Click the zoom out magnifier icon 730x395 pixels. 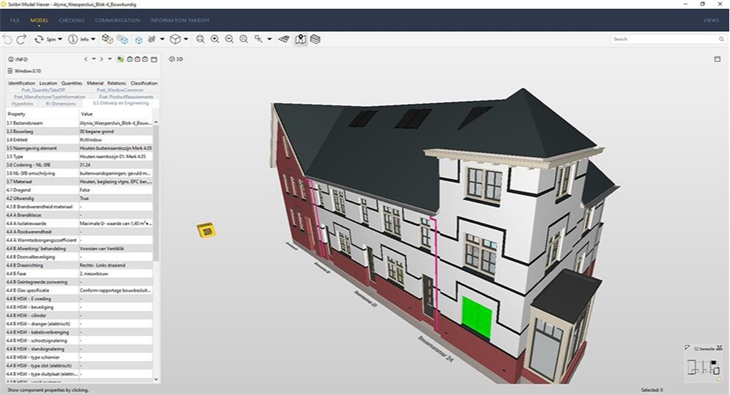(230, 39)
